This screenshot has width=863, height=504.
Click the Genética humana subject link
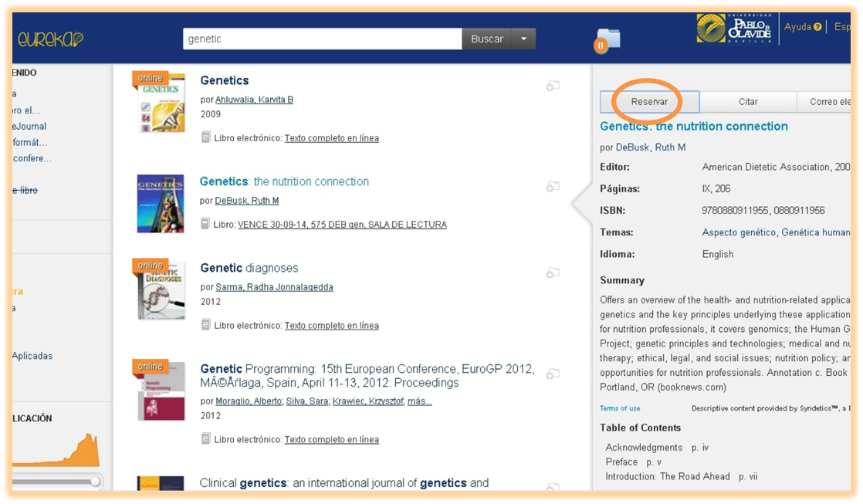816,232
